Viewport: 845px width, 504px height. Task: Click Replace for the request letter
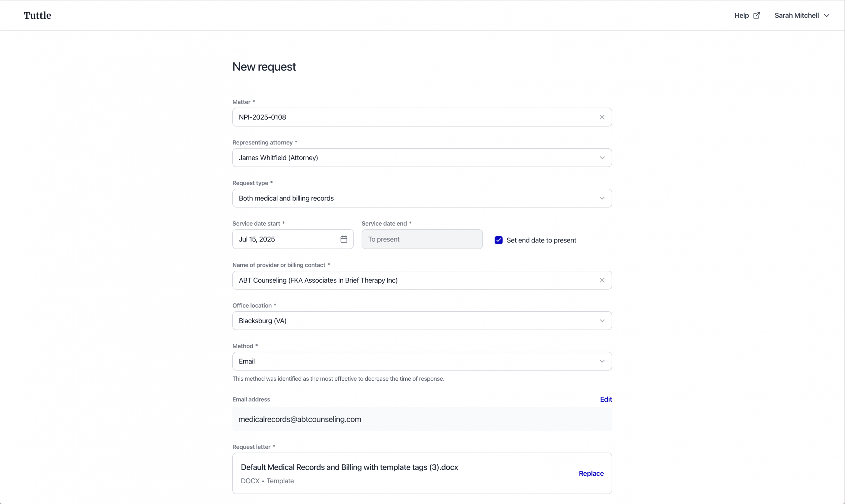[591, 473]
